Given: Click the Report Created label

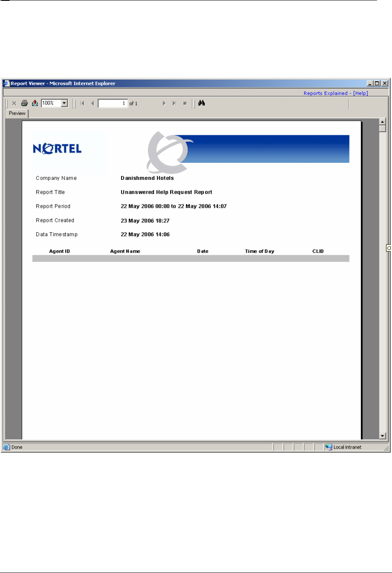Looking at the screenshot, I should 55,221.
